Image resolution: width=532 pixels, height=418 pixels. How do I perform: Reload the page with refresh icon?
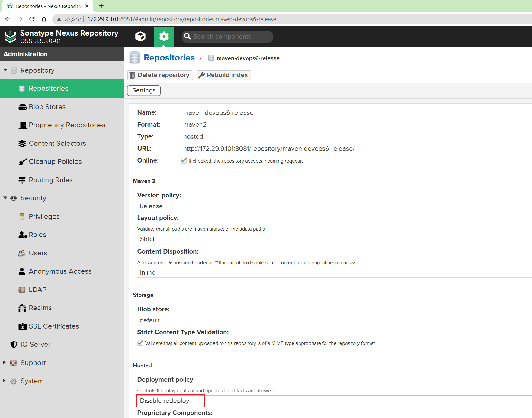[x=32, y=19]
